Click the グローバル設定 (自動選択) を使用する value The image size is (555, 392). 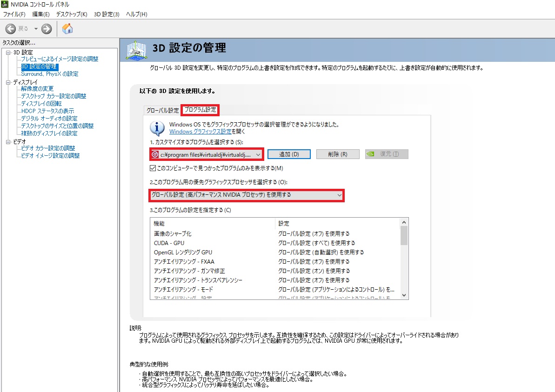point(321,252)
